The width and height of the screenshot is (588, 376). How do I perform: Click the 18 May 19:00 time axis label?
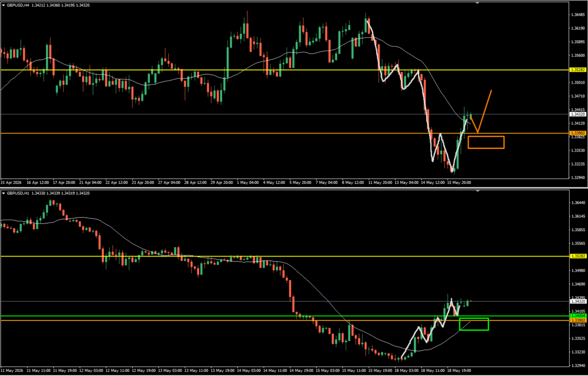tap(458, 370)
